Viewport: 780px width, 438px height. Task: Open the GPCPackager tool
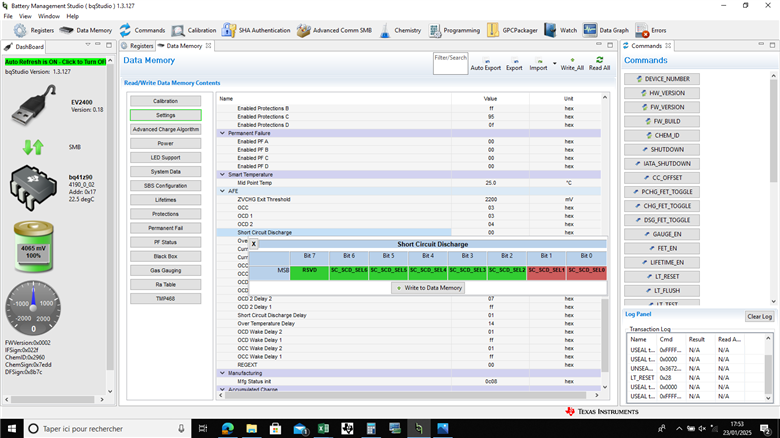(x=492, y=30)
